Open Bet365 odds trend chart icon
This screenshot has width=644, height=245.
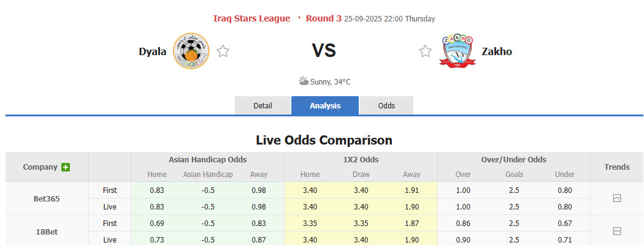[617, 198]
